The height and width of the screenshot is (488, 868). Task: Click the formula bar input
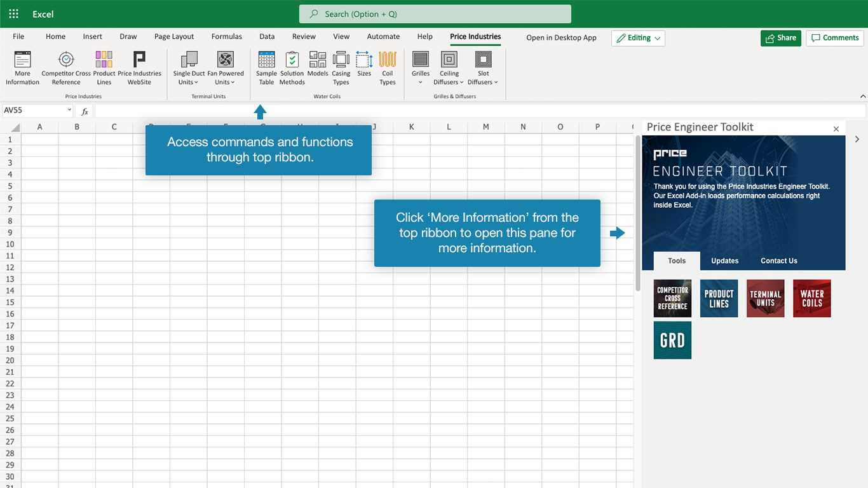click(480, 111)
